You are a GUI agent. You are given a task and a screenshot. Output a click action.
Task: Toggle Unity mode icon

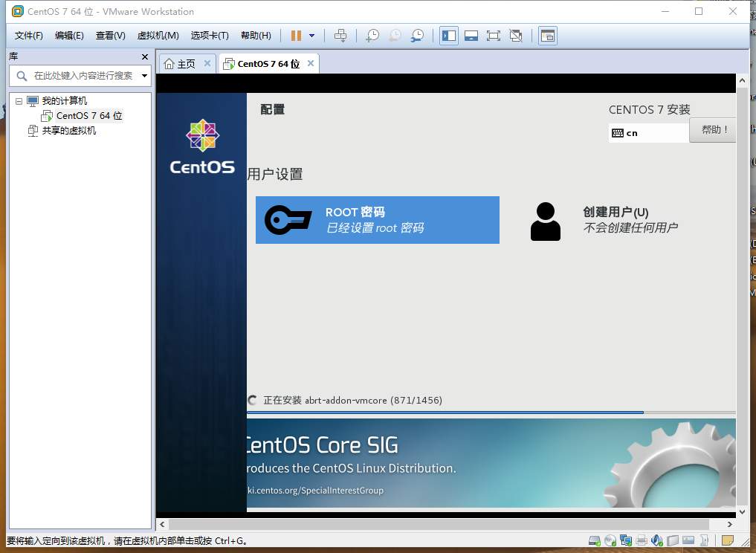pos(516,36)
